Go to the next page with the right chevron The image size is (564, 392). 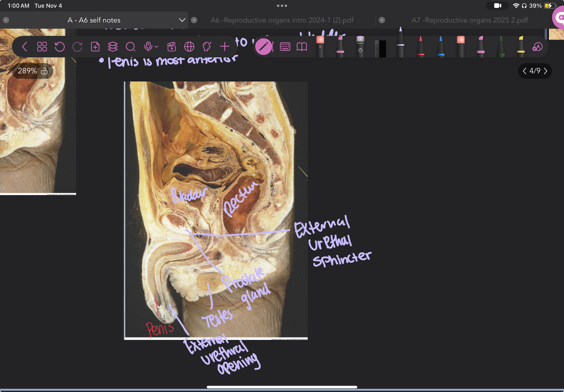point(546,71)
